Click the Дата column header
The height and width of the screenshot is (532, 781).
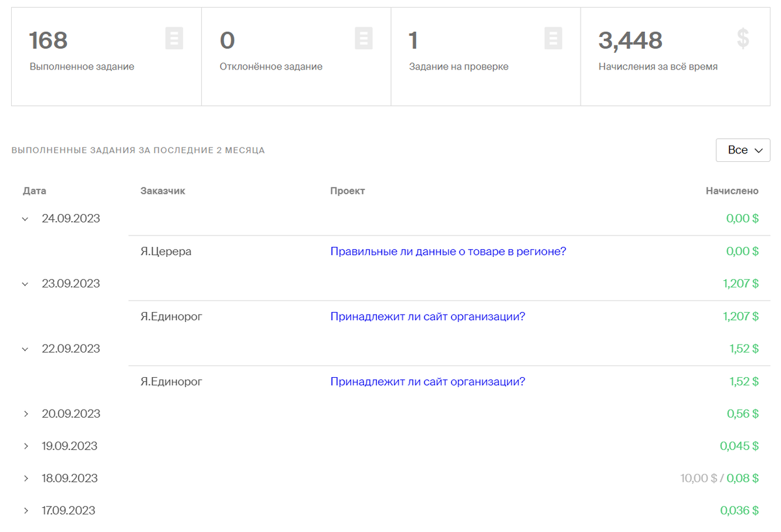click(36, 191)
